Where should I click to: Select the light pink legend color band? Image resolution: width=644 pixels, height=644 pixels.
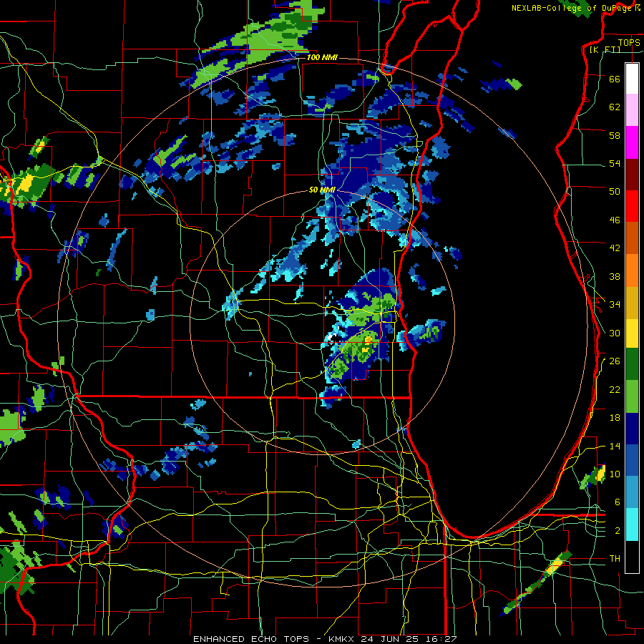tap(632, 109)
